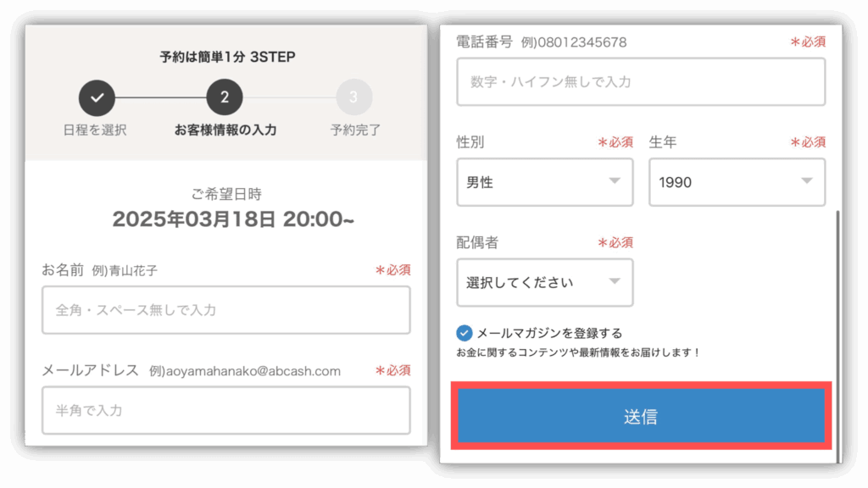Focus the メールアドレス input field
Image resolution: width=868 pixels, height=488 pixels.
coord(225,410)
